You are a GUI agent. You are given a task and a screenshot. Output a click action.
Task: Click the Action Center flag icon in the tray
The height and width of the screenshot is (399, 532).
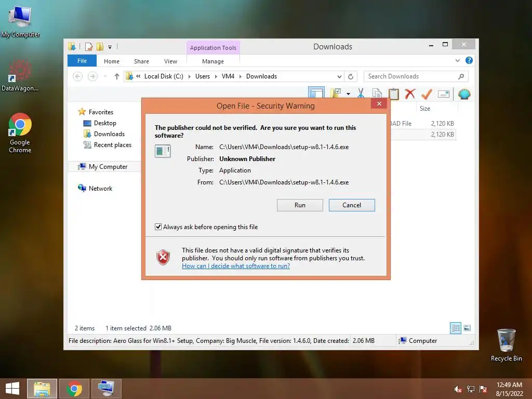click(483, 389)
